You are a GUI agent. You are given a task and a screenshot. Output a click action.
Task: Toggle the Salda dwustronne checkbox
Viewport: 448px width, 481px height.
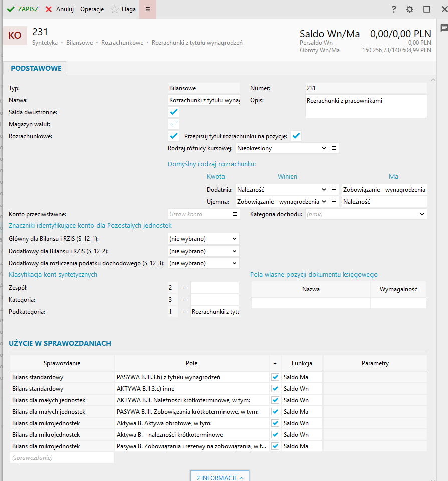[174, 112]
